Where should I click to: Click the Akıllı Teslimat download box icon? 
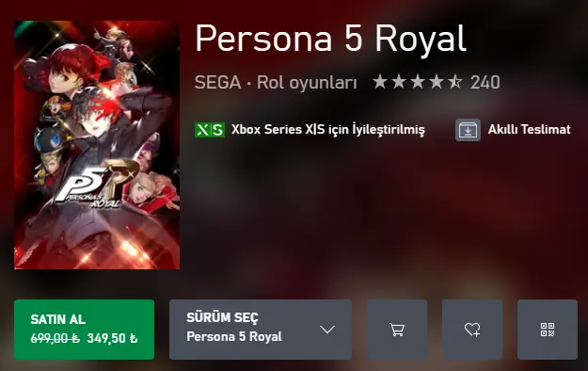click(x=468, y=130)
